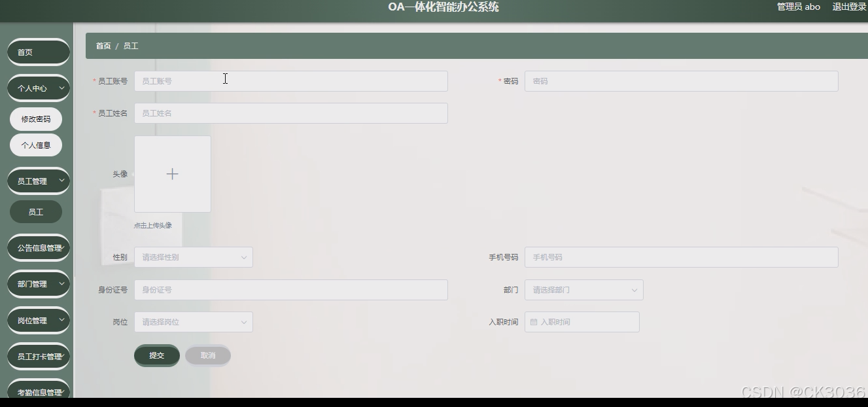Expand the 个人中心 sidebar section
868x407 pixels.
coord(38,87)
